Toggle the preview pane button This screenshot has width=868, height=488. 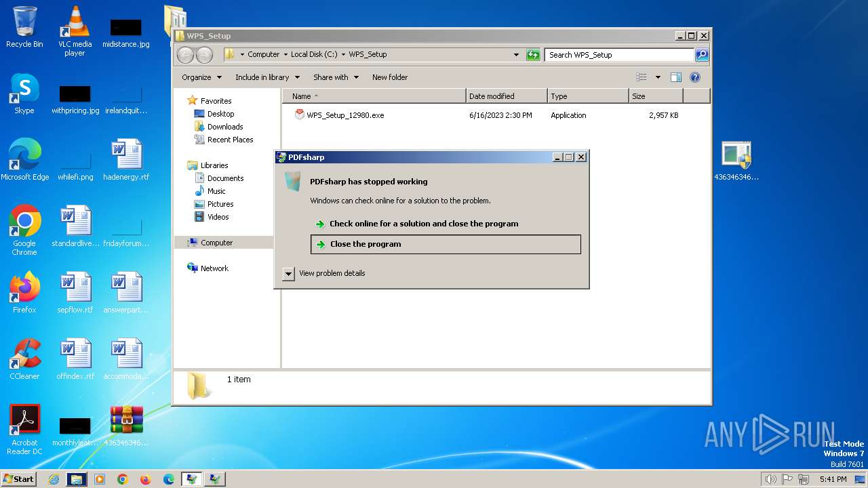point(676,77)
